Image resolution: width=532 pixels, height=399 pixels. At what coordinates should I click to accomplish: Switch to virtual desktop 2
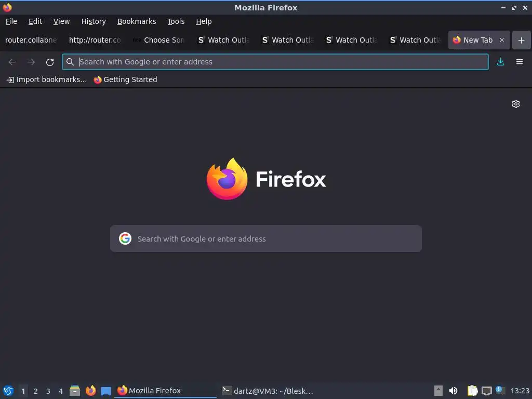pyautogui.click(x=36, y=391)
